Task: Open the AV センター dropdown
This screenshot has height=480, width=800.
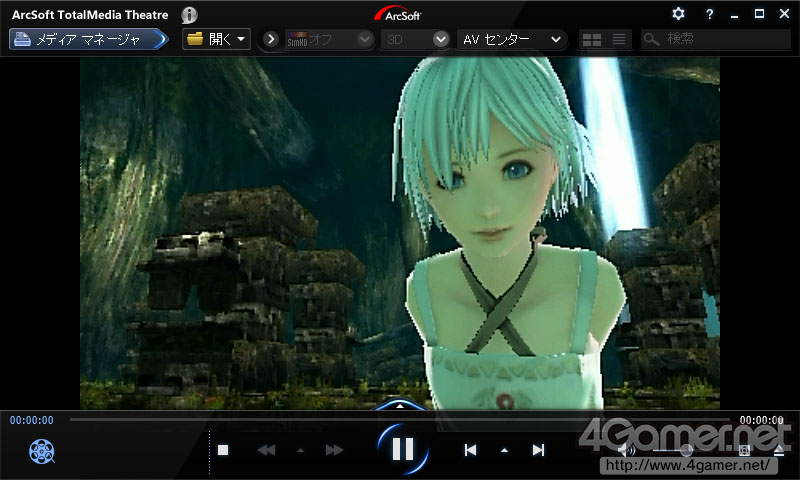Action: pos(512,39)
